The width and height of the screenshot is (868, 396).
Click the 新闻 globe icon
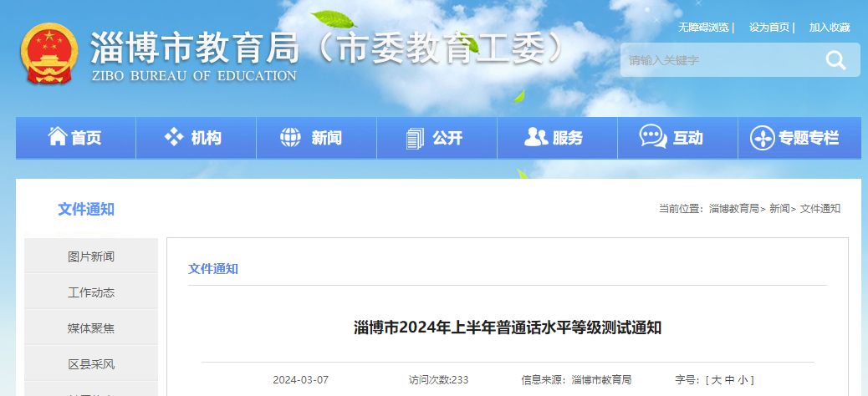tap(290, 137)
